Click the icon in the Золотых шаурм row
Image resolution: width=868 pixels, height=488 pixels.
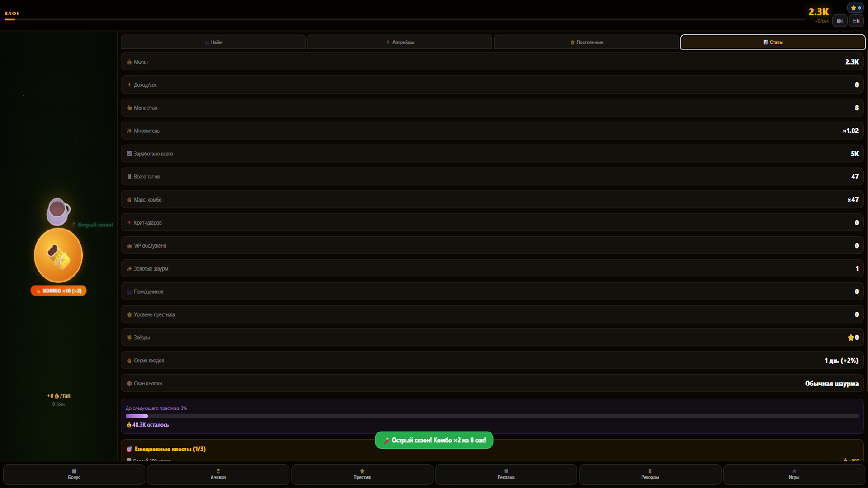coord(129,269)
